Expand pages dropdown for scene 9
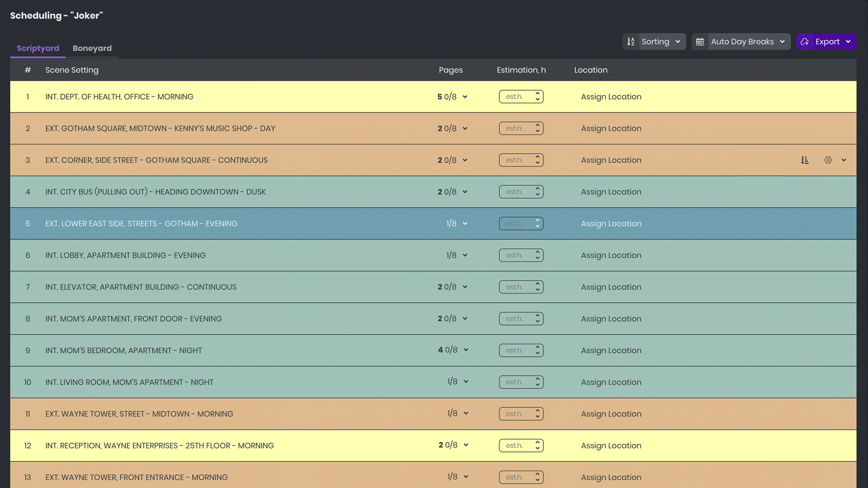This screenshot has width=868, height=488. point(466,350)
